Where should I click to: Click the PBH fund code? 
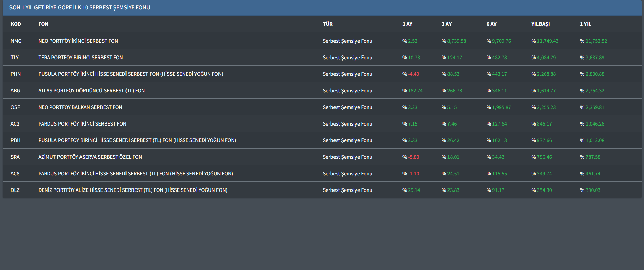15,140
